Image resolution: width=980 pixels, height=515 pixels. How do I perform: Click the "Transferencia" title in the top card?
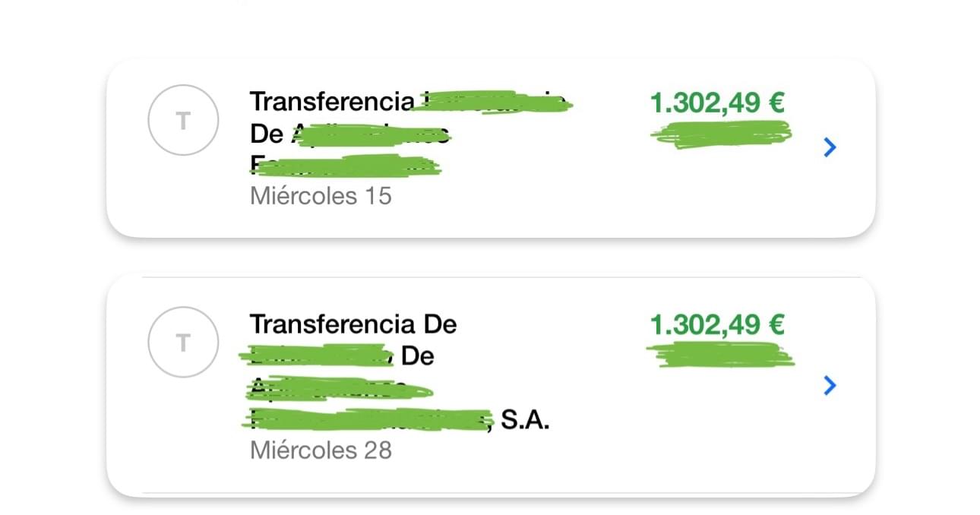coord(332,102)
